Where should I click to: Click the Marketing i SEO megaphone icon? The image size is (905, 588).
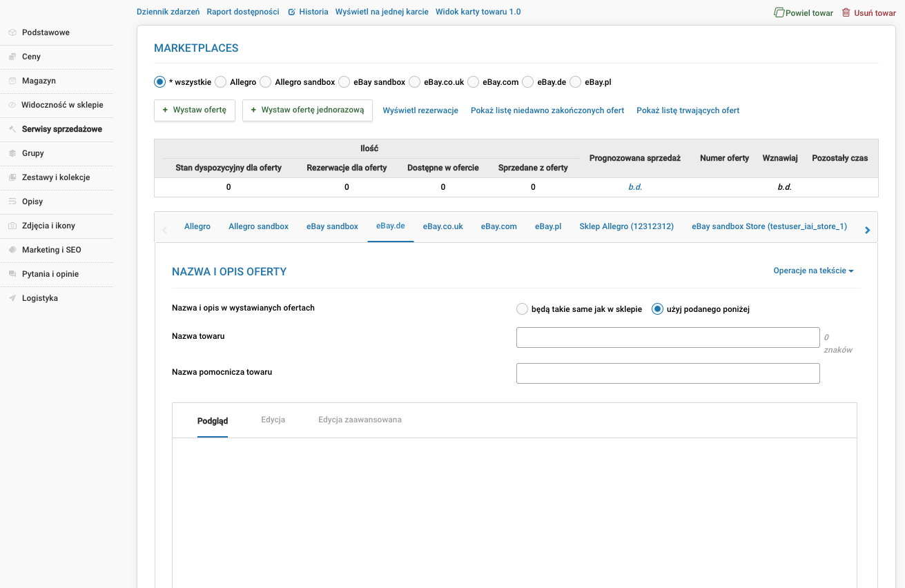pos(12,250)
